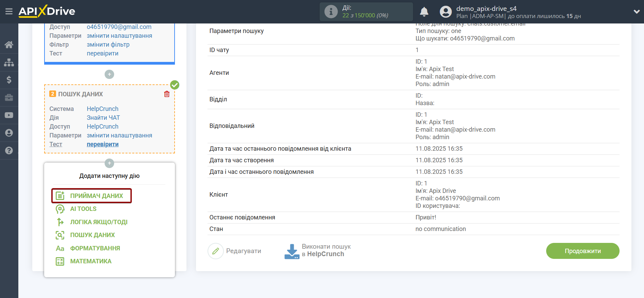Click the user avatar icon
This screenshot has width=644, height=298.
click(446, 12)
